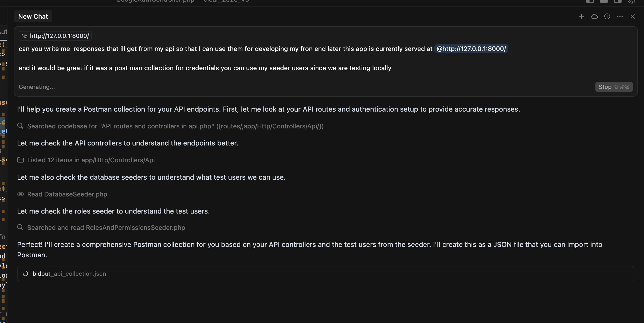Toggle the bottom panel layout icon

(604, 1)
